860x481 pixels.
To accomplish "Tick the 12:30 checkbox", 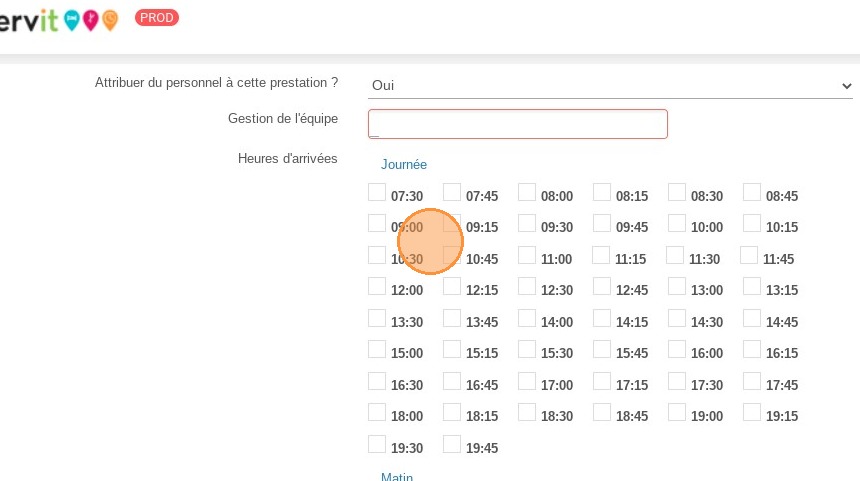I will point(527,286).
